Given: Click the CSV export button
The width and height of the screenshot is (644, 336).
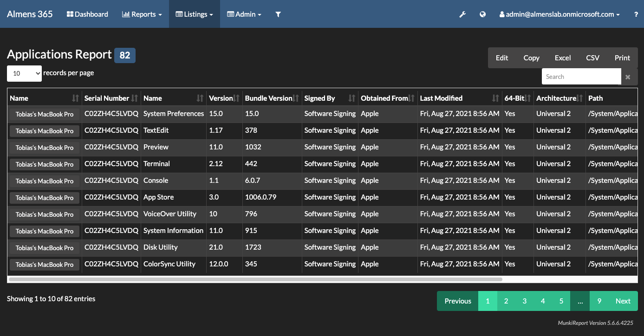Looking at the screenshot, I should pyautogui.click(x=592, y=58).
